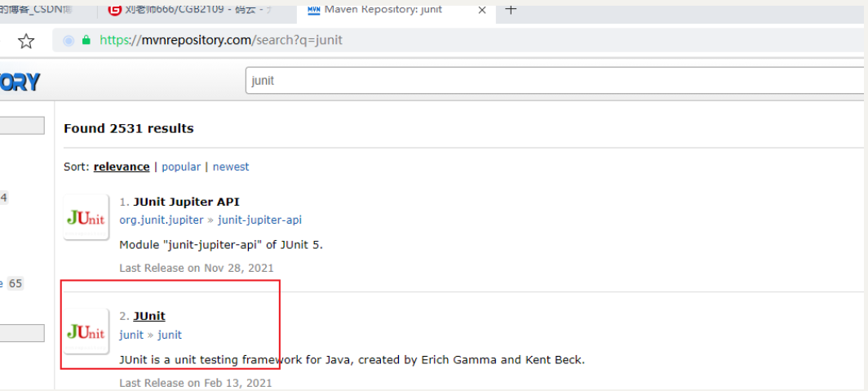Image resolution: width=868 pixels, height=391 pixels.
Task: Click the 'Last Release on Feb 13, 2021' text
Action: [196, 383]
